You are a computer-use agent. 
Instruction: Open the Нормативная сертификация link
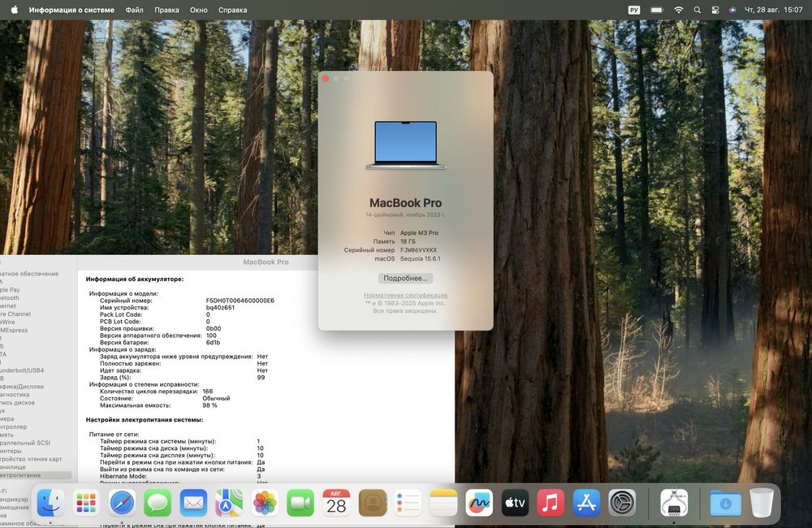coord(405,296)
